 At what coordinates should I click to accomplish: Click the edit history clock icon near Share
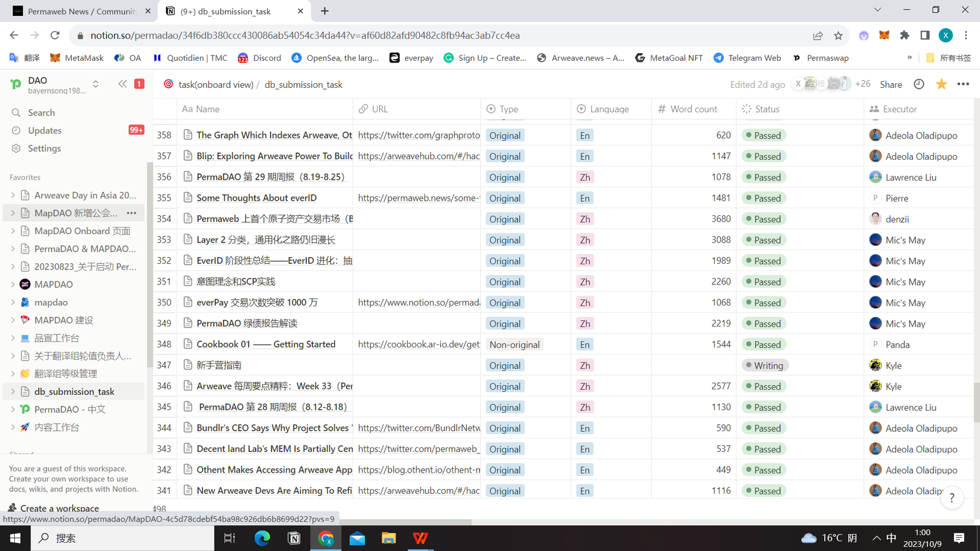[919, 84]
